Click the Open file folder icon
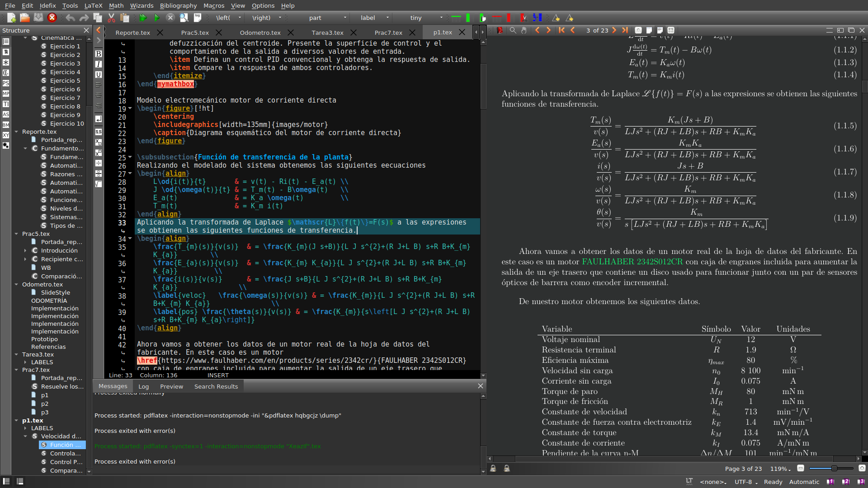This screenshot has width=868, height=488. (x=25, y=18)
